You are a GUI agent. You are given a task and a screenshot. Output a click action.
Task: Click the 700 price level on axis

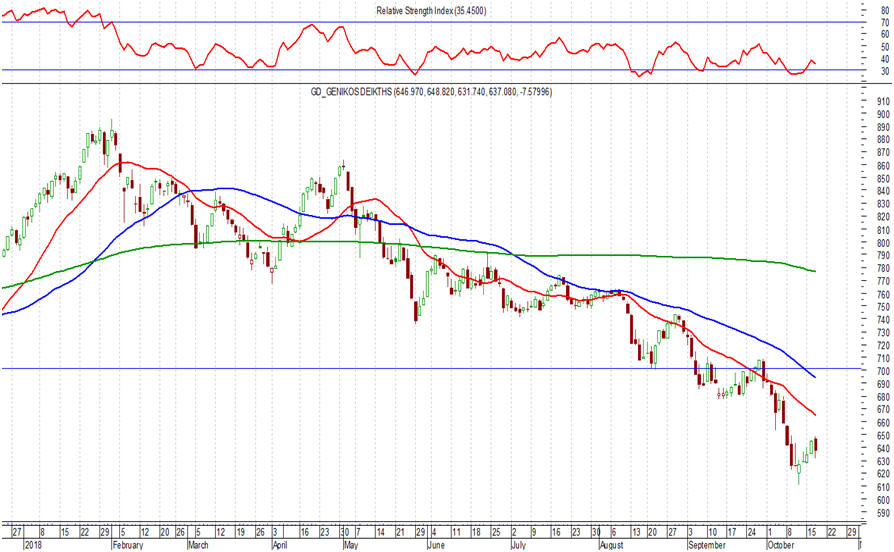(883, 372)
